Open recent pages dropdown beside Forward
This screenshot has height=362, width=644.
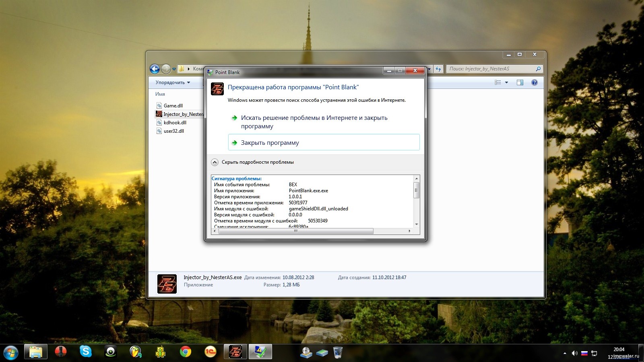pos(174,69)
